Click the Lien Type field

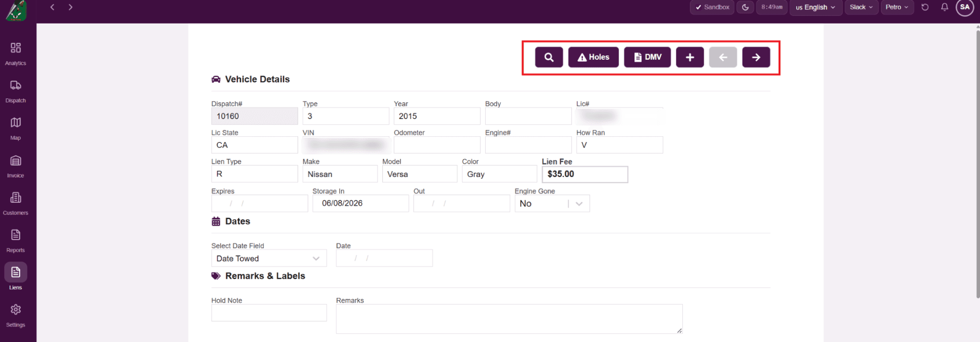click(254, 174)
